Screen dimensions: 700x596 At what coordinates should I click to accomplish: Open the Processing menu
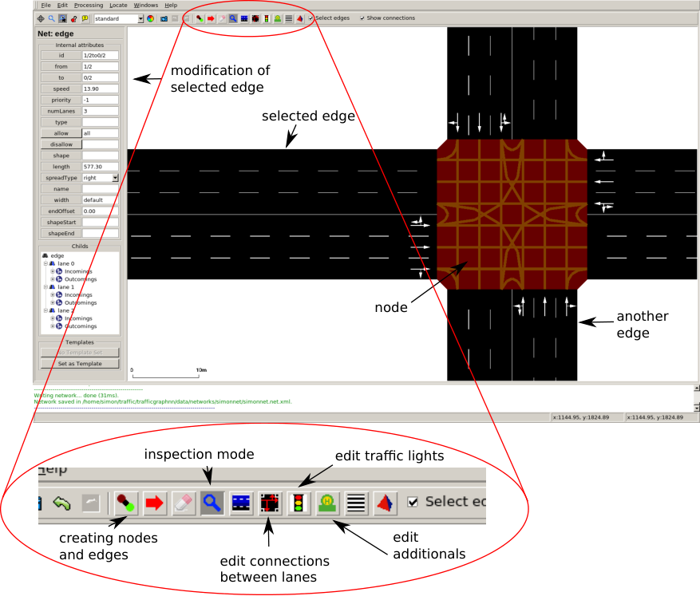pos(89,6)
